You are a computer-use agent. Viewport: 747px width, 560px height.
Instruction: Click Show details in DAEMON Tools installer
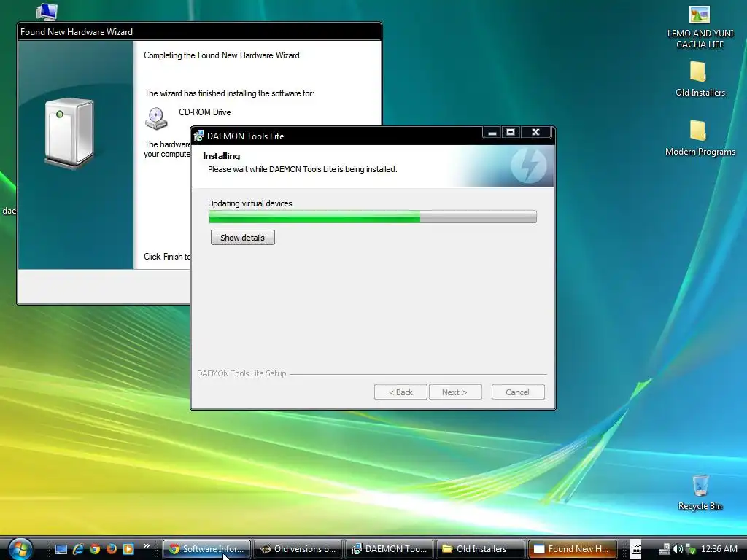(242, 238)
